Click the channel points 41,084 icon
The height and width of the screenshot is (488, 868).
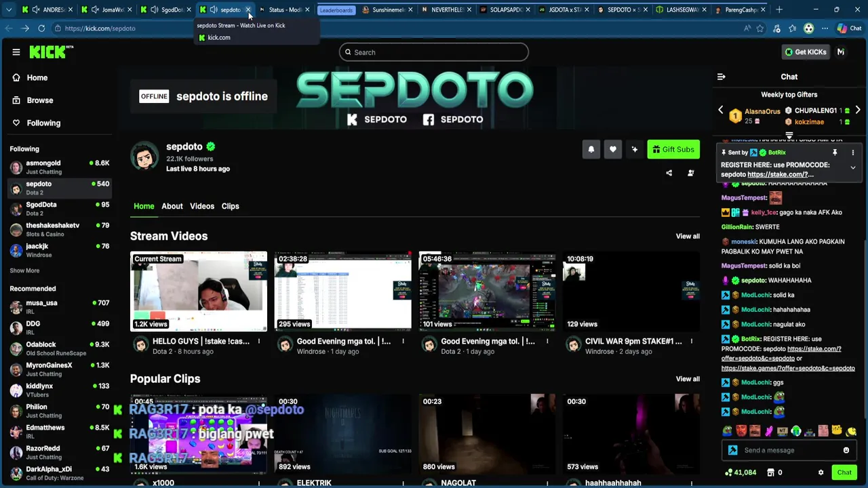[728, 472]
